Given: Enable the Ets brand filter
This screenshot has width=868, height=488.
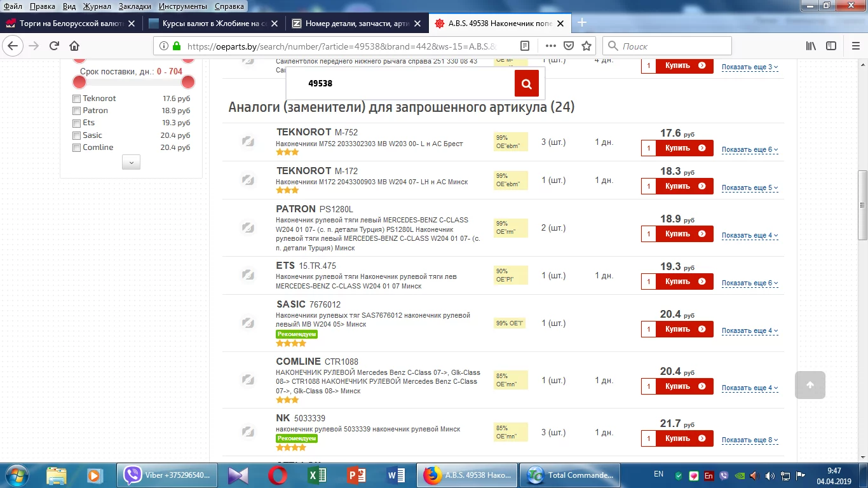Looking at the screenshot, I should [76, 123].
